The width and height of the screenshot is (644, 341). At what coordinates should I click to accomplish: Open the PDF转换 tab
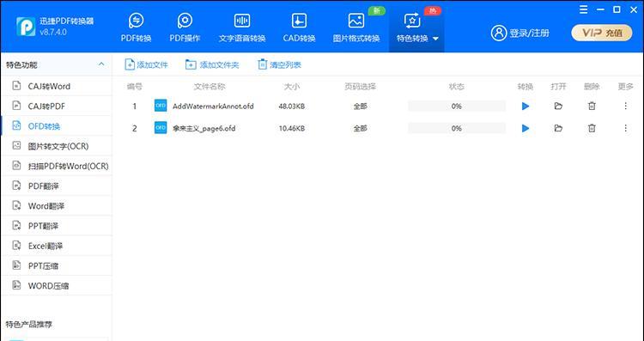point(136,27)
